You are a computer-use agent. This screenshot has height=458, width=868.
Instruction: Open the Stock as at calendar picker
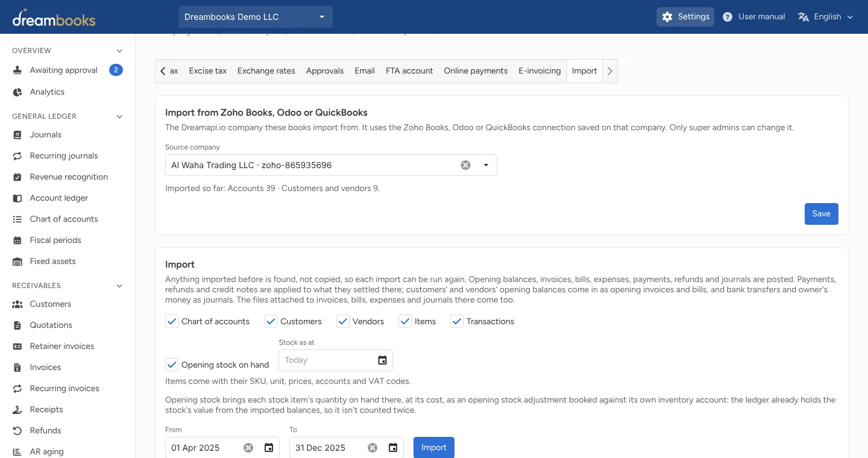pos(382,360)
